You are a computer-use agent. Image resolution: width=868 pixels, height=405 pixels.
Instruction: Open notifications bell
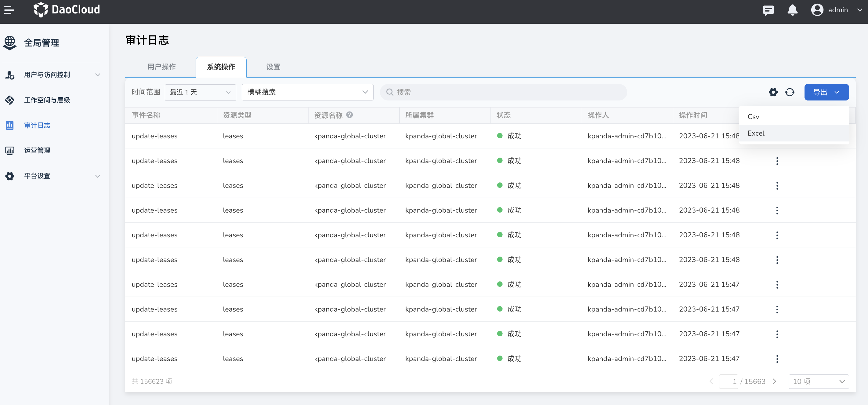point(792,10)
